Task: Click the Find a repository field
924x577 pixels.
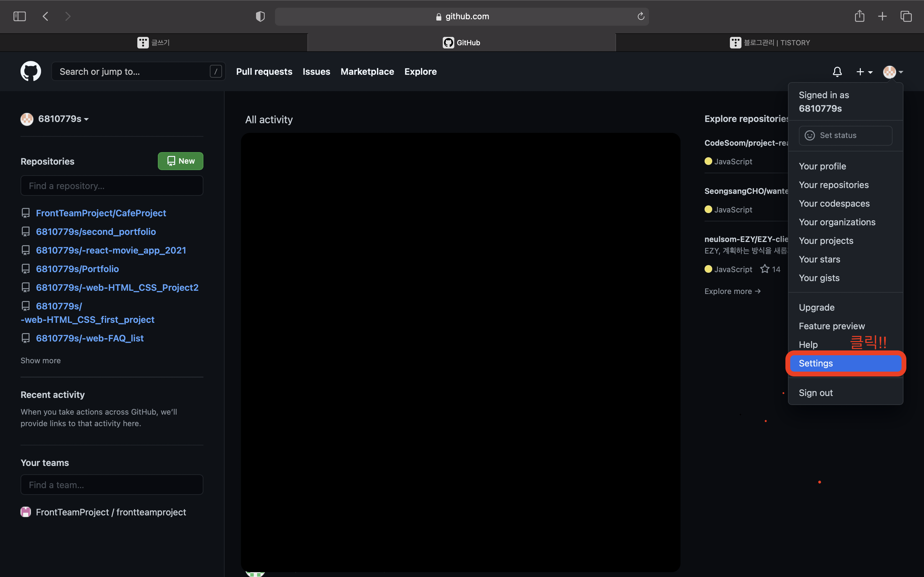Action: coord(112,186)
